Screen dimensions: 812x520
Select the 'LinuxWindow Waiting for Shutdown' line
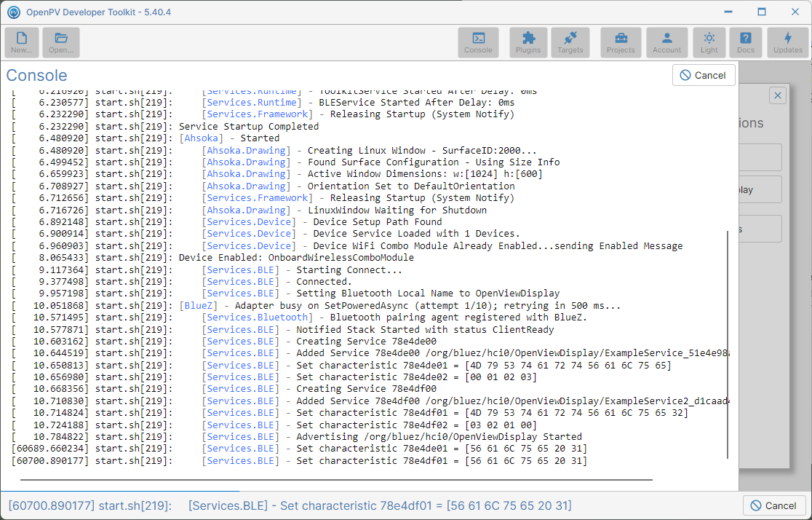click(x=249, y=210)
